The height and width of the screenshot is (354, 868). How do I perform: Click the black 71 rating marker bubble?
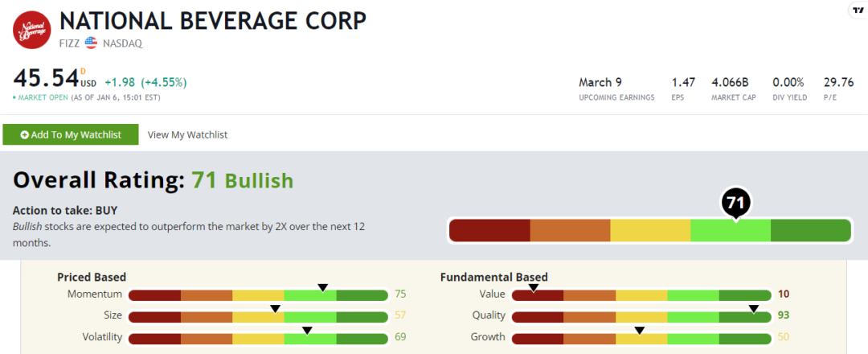[x=735, y=203]
